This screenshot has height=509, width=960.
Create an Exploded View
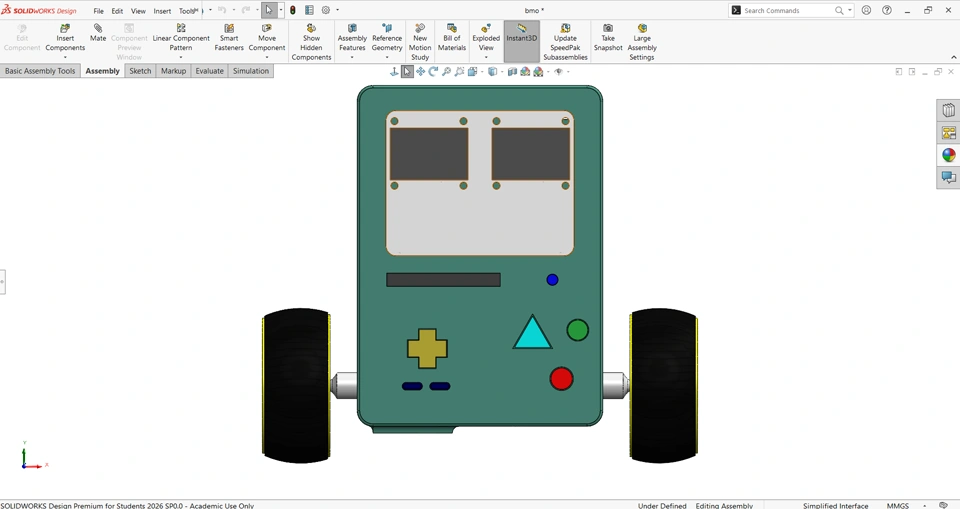tap(486, 37)
